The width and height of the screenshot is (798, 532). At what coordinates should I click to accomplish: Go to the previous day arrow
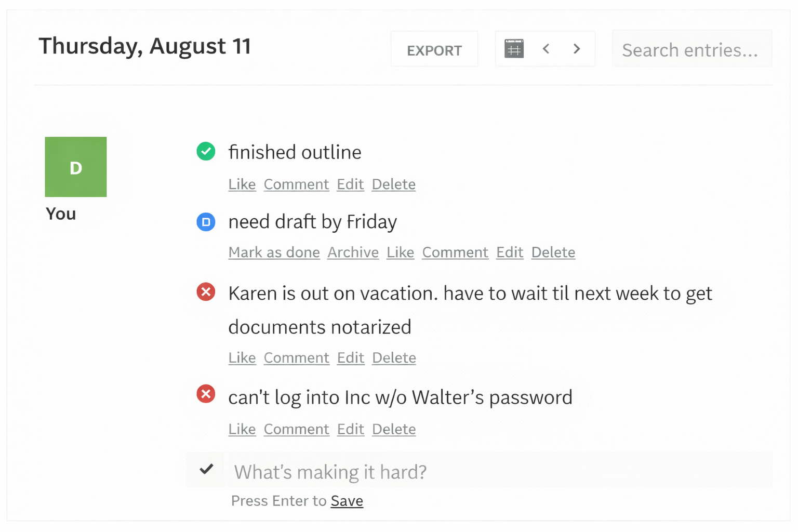click(546, 49)
